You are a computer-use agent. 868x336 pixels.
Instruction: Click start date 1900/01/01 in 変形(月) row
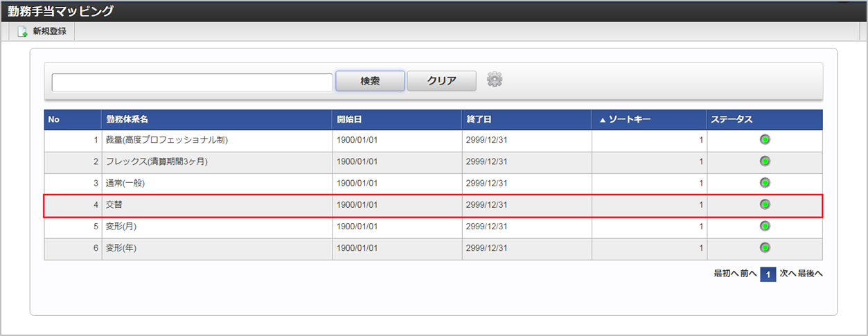[x=357, y=227]
